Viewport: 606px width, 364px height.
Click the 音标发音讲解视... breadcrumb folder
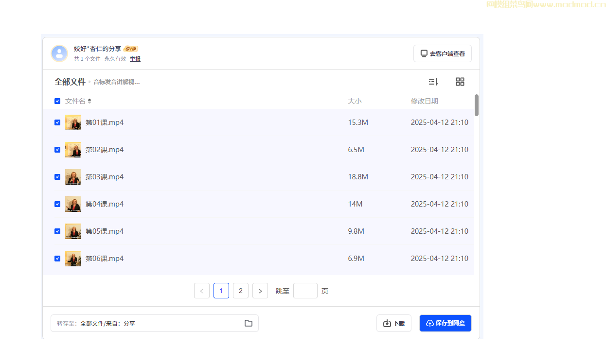tap(117, 82)
